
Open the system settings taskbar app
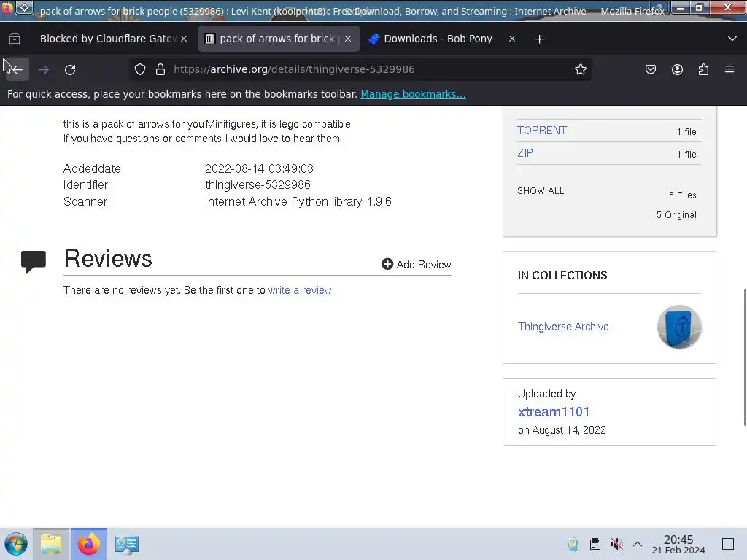(x=127, y=544)
